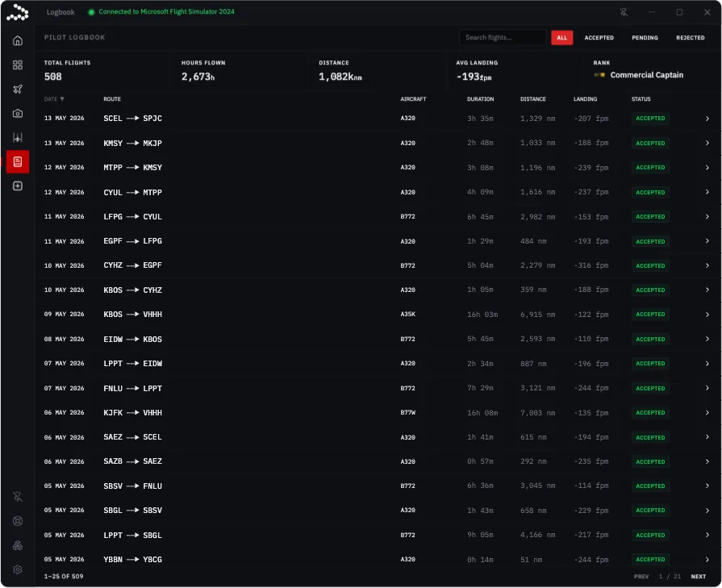This screenshot has width=722, height=588.
Task: Open the support lifebuoy icon in sidebar
Action: point(18,521)
